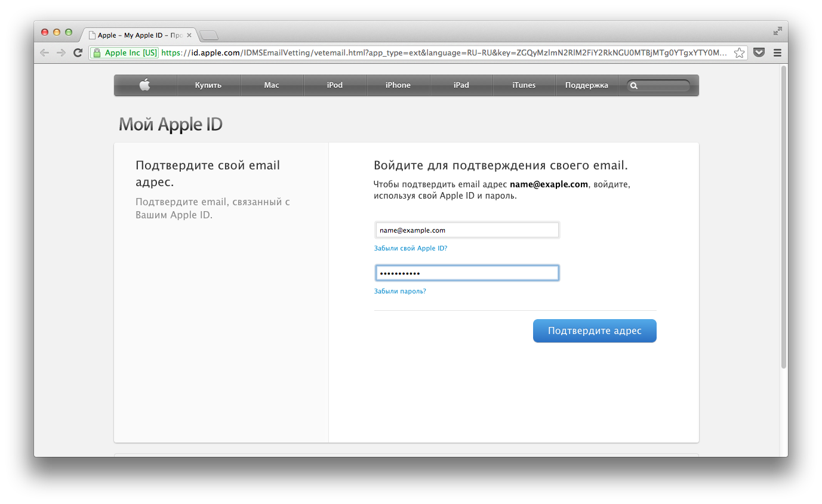Click the page vertical scrollbar
This screenshot has height=504, width=822.
coord(784,218)
